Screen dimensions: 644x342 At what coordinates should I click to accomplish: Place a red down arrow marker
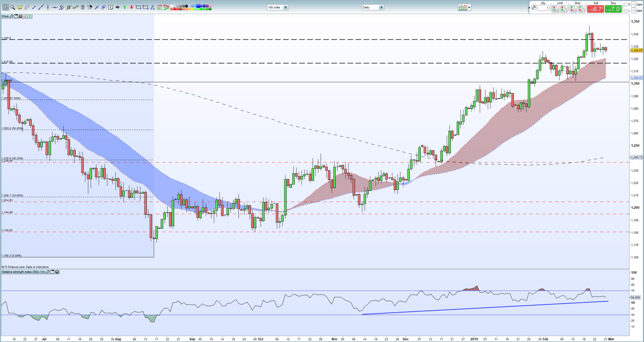(x=131, y=7)
